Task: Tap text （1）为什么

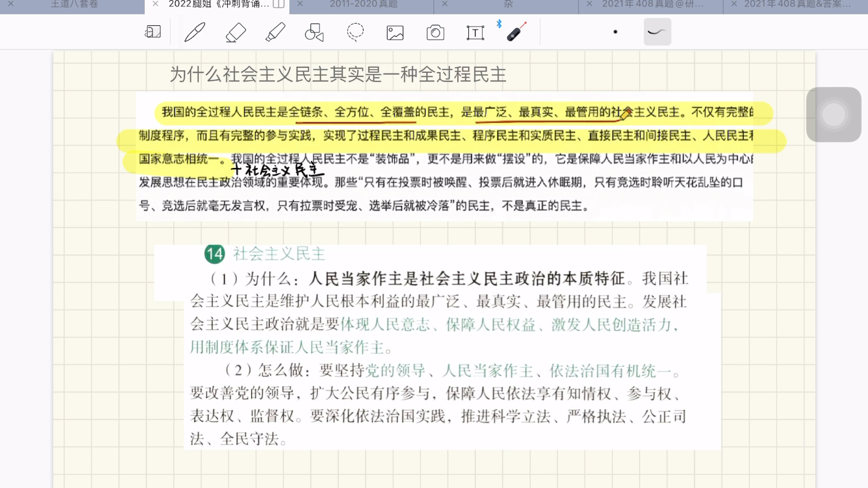Action: click(x=253, y=279)
